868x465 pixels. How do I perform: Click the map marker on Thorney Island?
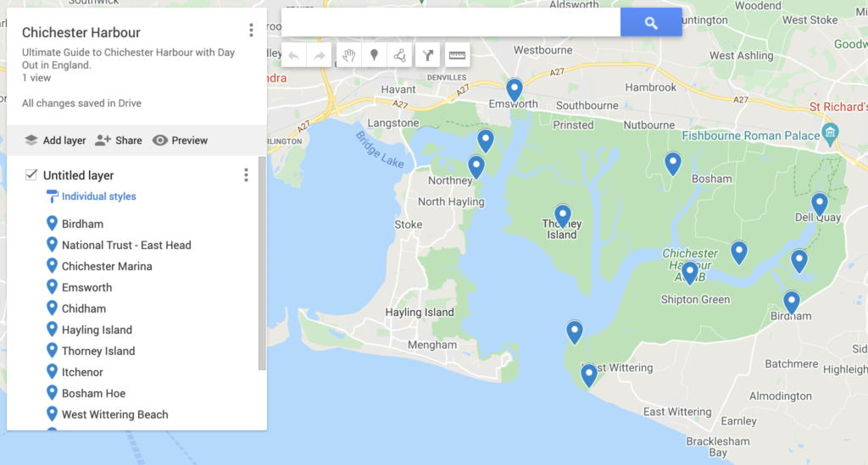coord(563,216)
